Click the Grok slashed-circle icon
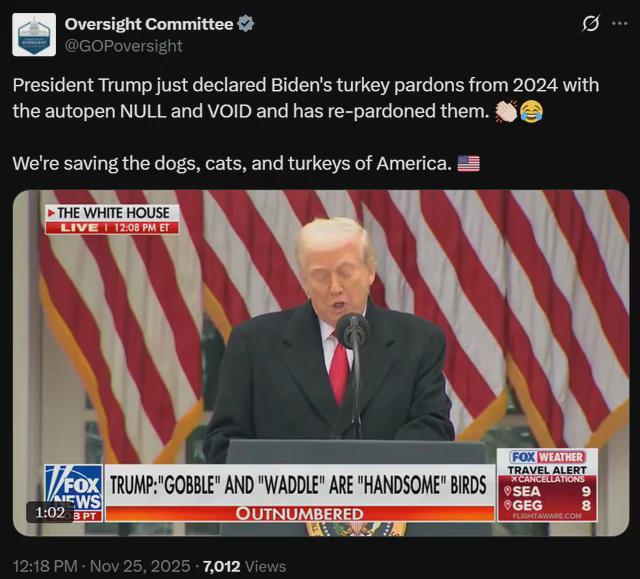This screenshot has width=640, height=579. click(591, 23)
